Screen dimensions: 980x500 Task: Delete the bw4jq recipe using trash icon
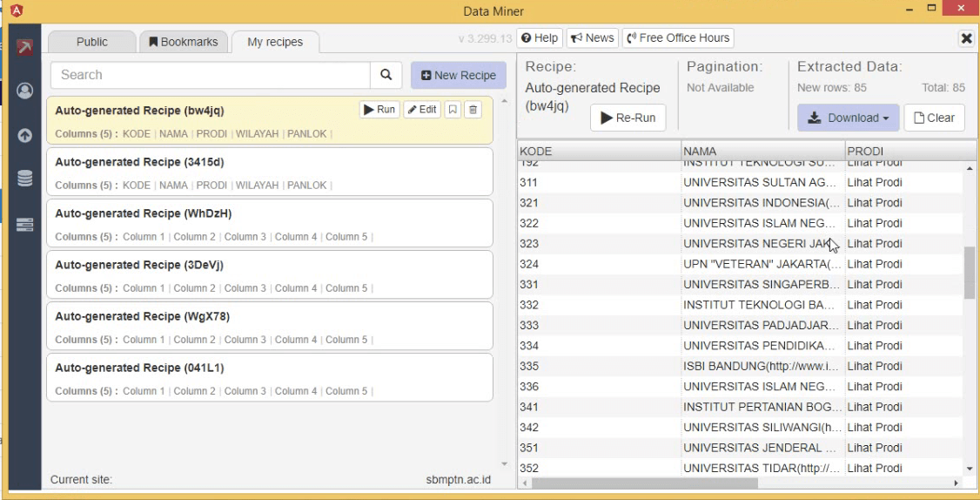click(x=472, y=110)
